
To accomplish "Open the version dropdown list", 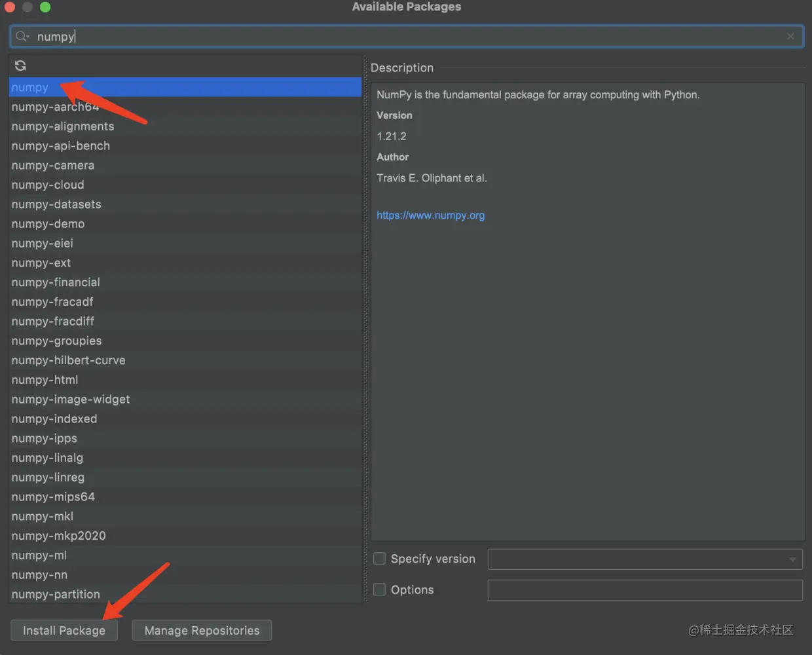I will (792, 559).
